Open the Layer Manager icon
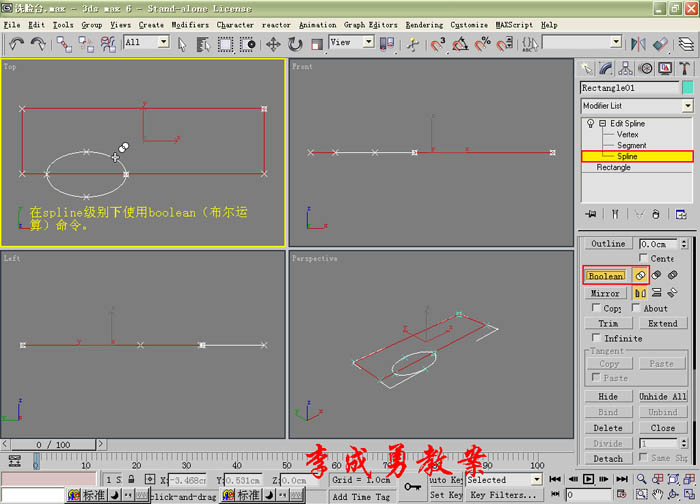The height and width of the screenshot is (504, 700). (686, 44)
